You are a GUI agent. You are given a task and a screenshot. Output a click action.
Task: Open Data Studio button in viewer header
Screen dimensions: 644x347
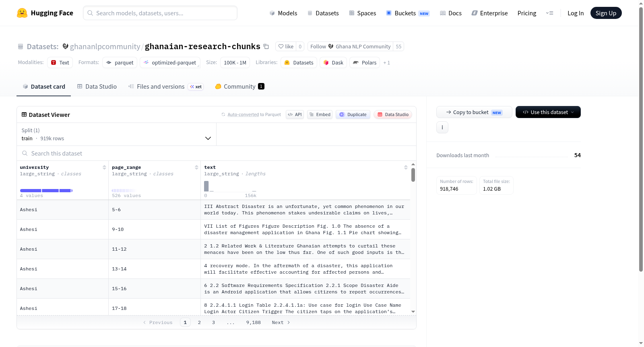click(x=393, y=114)
